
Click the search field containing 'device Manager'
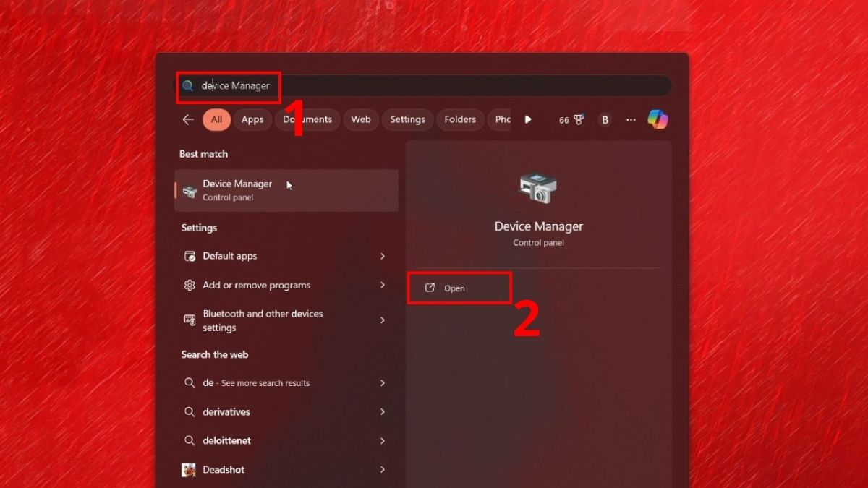pos(425,85)
